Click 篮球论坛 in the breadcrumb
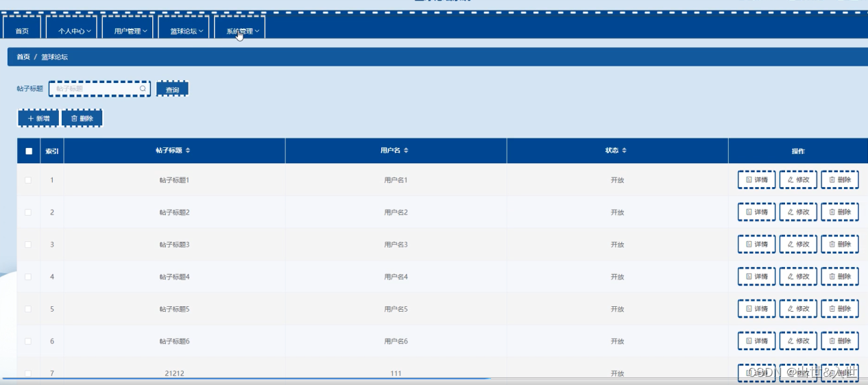 point(54,57)
